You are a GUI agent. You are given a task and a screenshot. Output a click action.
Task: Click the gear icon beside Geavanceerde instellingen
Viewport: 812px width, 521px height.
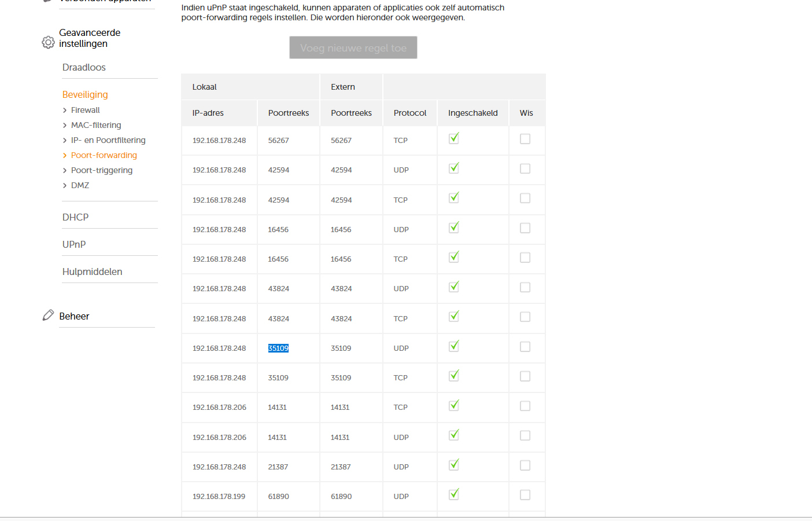coord(48,42)
